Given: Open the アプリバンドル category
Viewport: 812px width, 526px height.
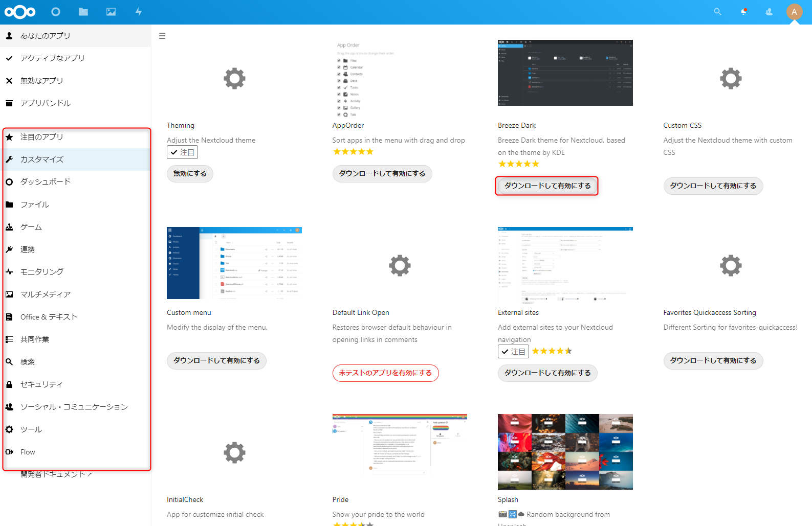Looking at the screenshot, I should [x=75, y=103].
